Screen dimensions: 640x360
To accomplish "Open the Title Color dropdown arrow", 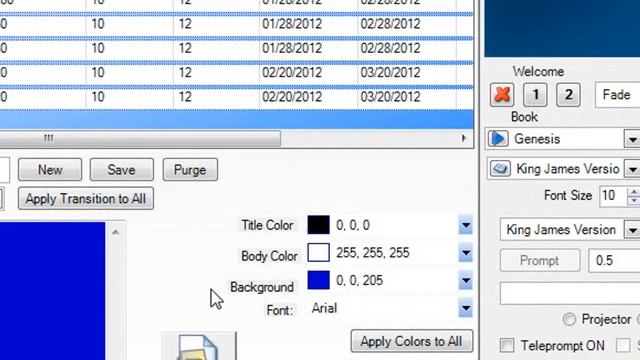I will point(465,225).
